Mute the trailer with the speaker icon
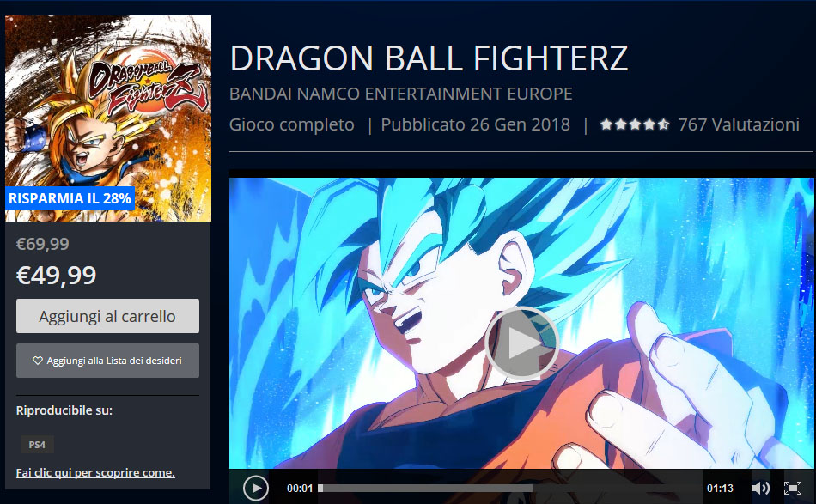This screenshot has width=816, height=504. (760, 488)
